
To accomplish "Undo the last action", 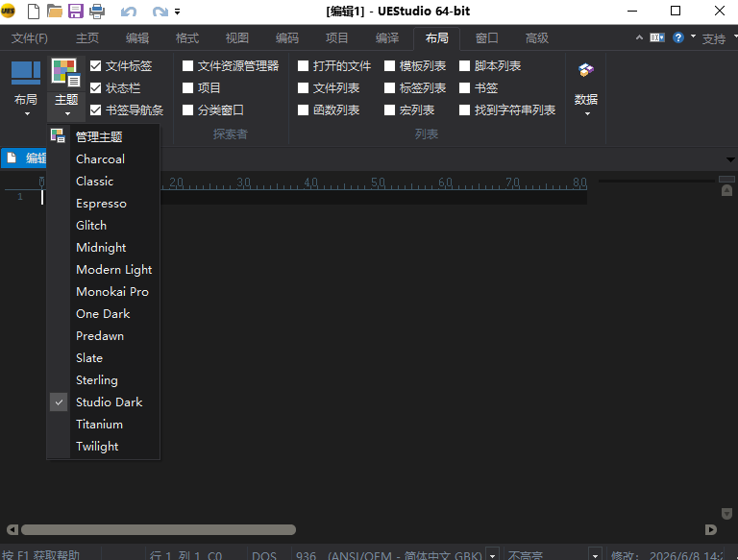I will [128, 12].
